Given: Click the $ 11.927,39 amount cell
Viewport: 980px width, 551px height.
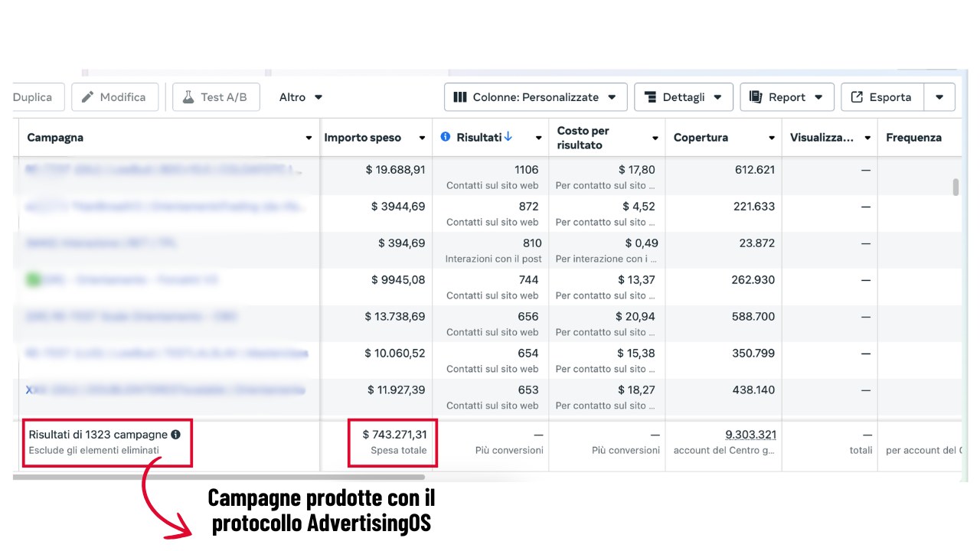Looking at the screenshot, I should 396,390.
